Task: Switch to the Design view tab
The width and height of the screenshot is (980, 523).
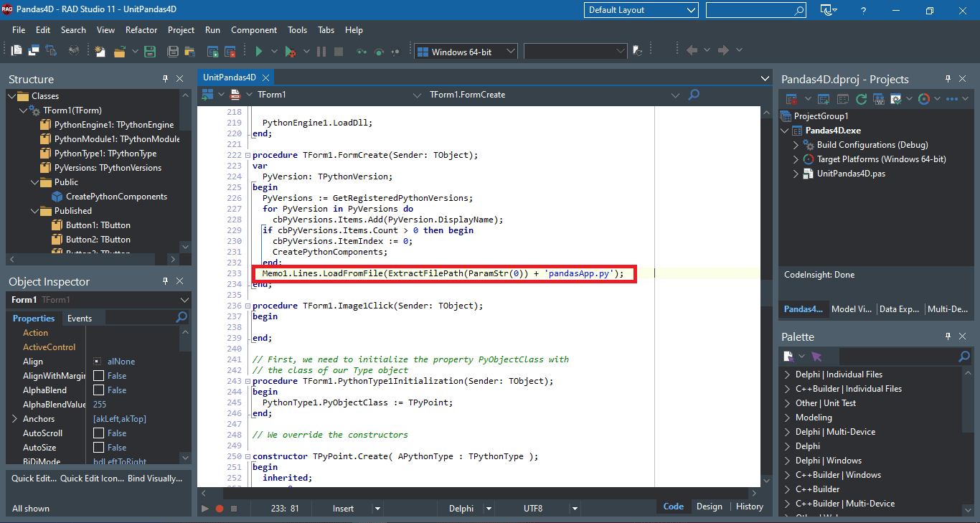Action: 710,506
